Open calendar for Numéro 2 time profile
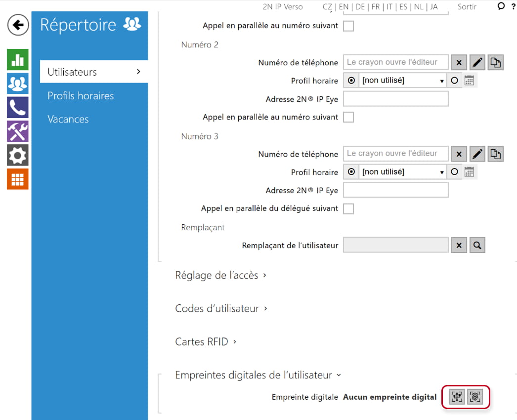This screenshot has height=420, width=517. (x=469, y=81)
